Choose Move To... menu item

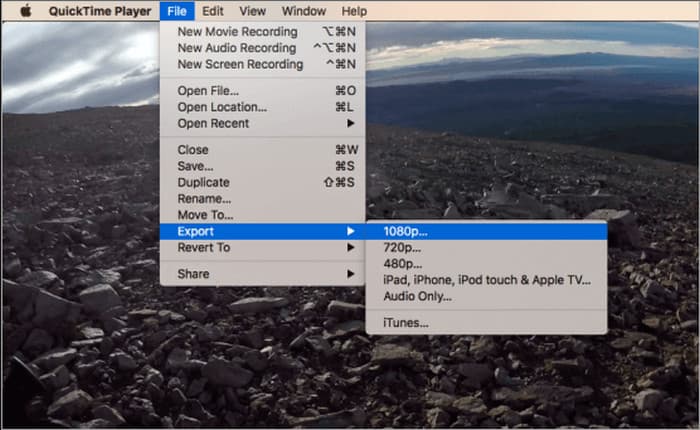point(262,215)
